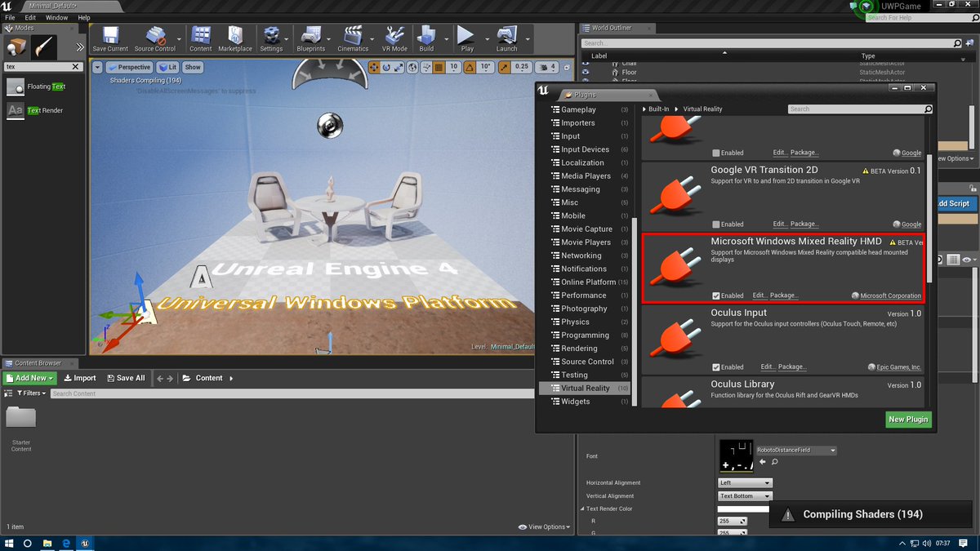Click Browse magnifier icon beside Font thumbnail
This screenshot has width=980, height=551.
774,462
